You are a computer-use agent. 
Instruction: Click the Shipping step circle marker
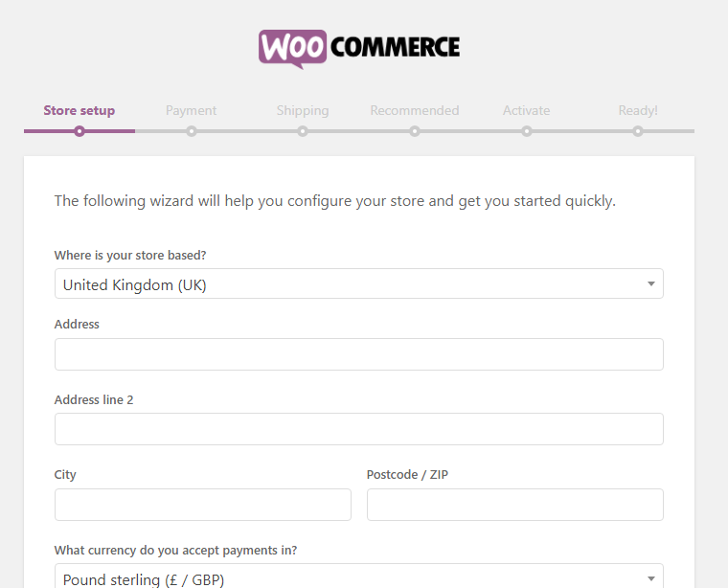coord(303,131)
